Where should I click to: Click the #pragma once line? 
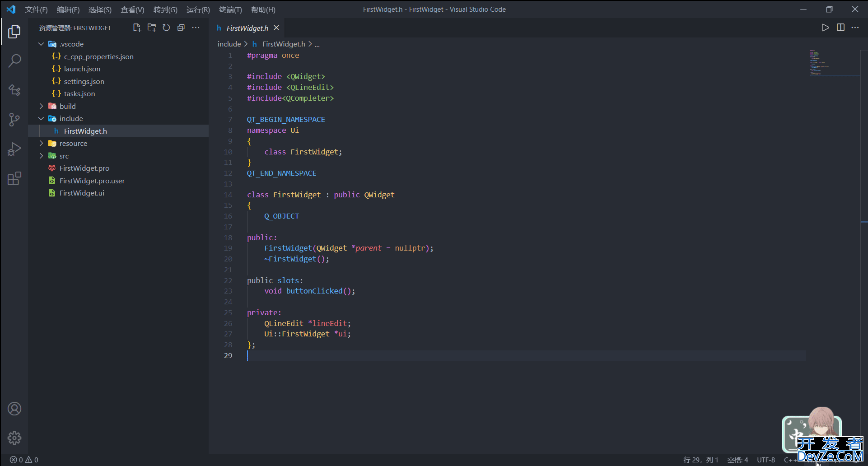pos(273,55)
